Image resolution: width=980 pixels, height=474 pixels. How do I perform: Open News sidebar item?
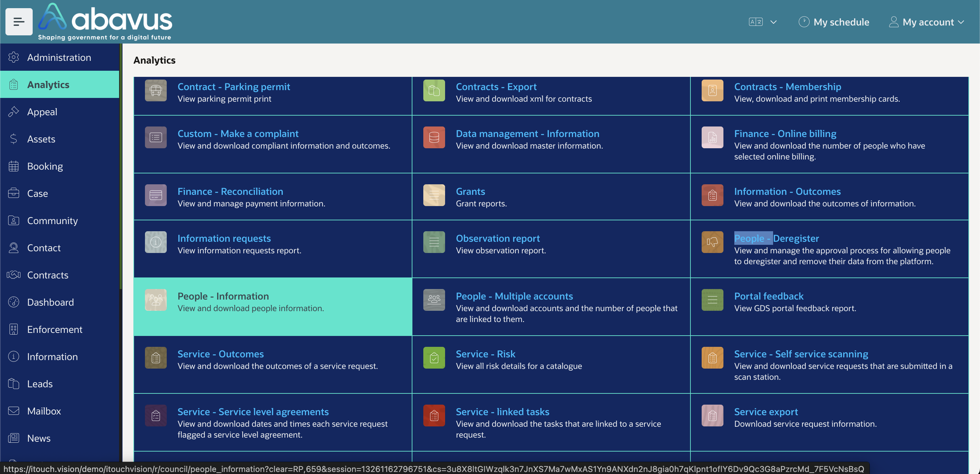click(60, 438)
